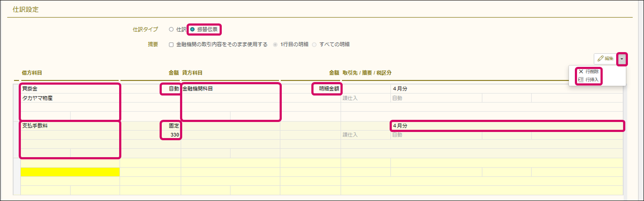644x201 pixels.
Task: Click the 4月分 summary in second row
Action: (507, 126)
